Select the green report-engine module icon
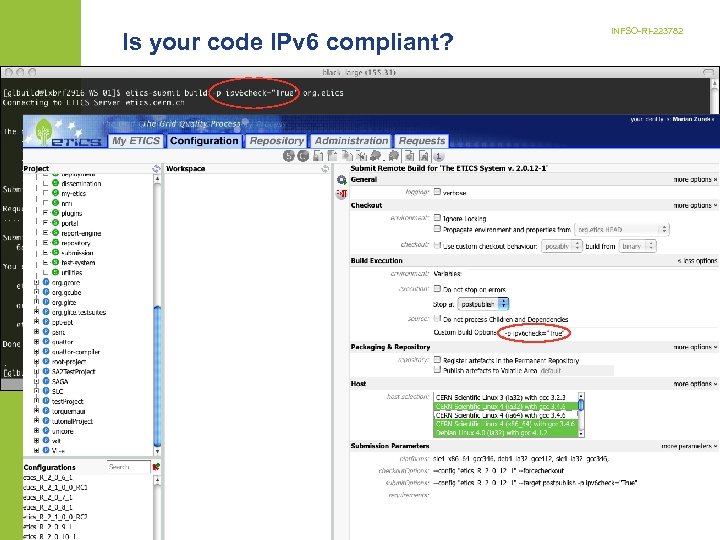Viewport: 720px width, 540px height. click(x=56, y=233)
